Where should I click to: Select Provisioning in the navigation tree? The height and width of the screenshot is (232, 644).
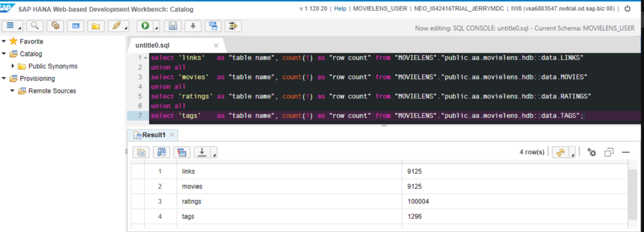(x=37, y=79)
